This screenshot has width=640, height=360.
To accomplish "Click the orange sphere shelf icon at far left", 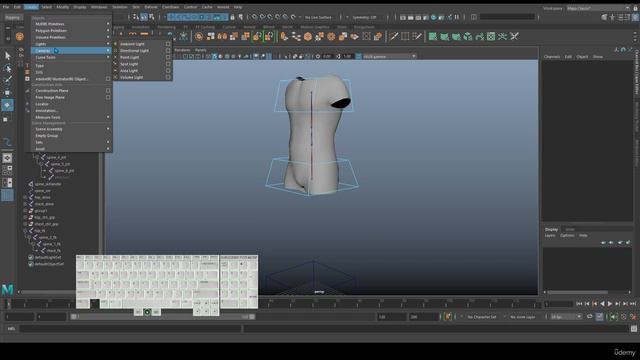I will tap(19, 37).
